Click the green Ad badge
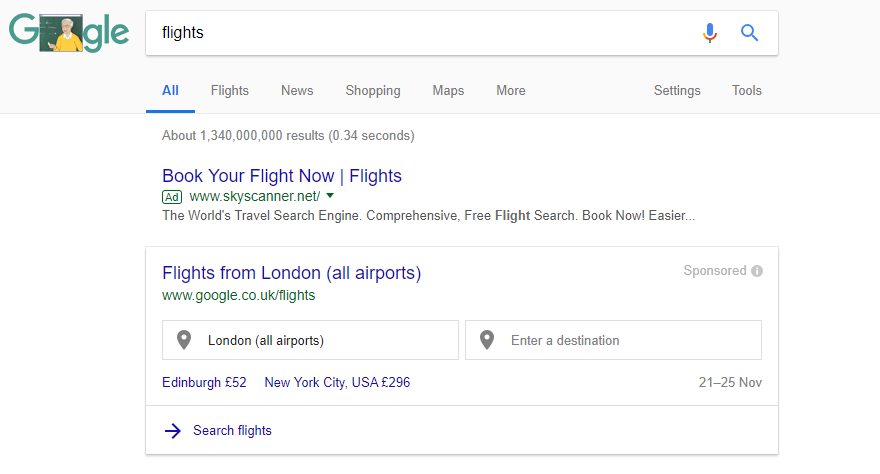 point(172,196)
